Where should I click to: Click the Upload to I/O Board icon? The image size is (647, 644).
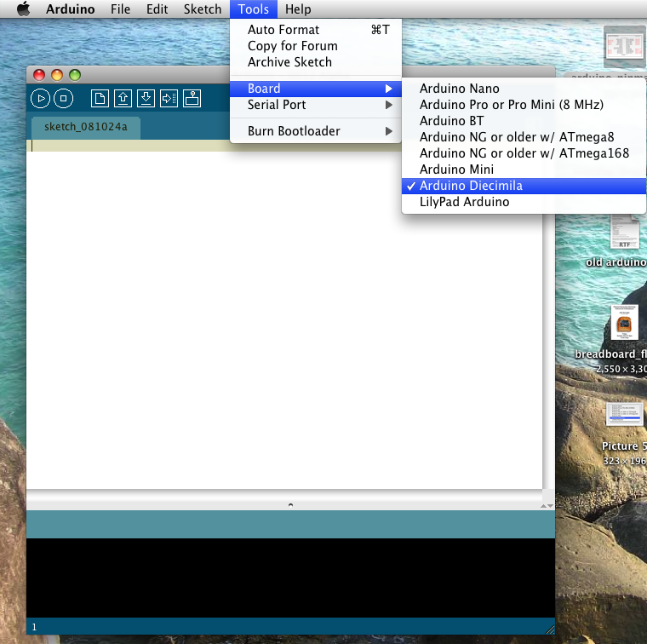pyautogui.click(x=169, y=99)
